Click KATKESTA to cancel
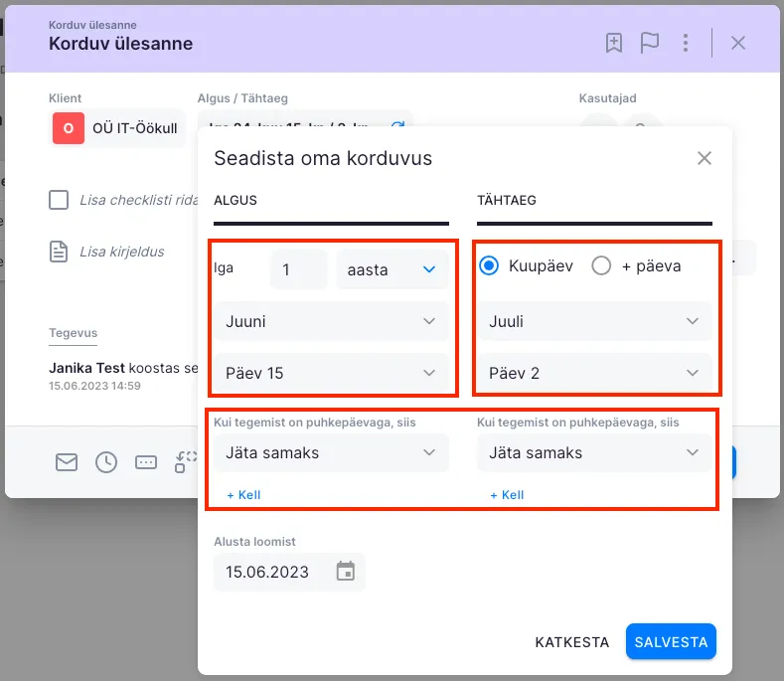The height and width of the screenshot is (681, 784). (x=571, y=642)
